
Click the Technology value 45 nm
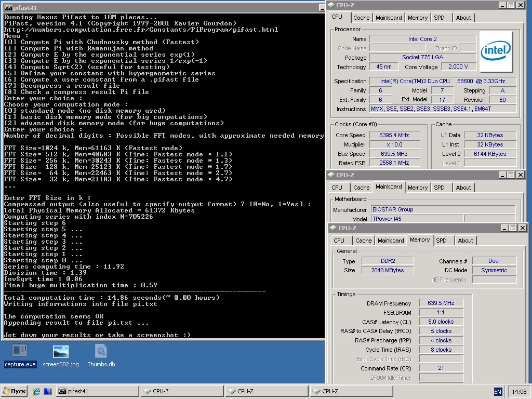click(384, 67)
